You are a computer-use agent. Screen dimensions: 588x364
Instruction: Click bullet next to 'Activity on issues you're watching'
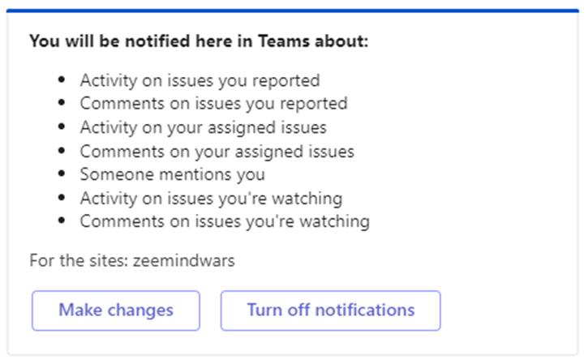click(x=62, y=198)
